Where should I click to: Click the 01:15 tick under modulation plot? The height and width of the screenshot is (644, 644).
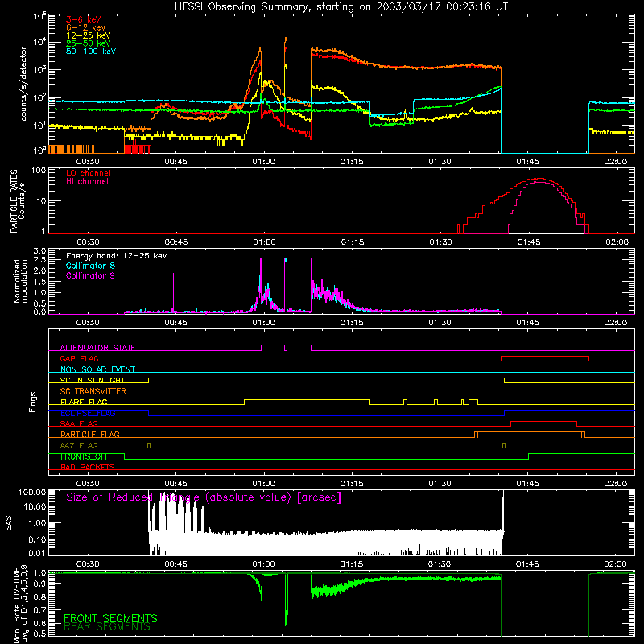(x=352, y=323)
